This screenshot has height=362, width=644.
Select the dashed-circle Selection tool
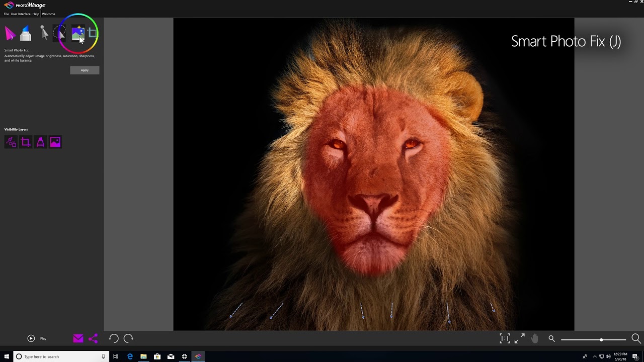pyautogui.click(x=59, y=34)
